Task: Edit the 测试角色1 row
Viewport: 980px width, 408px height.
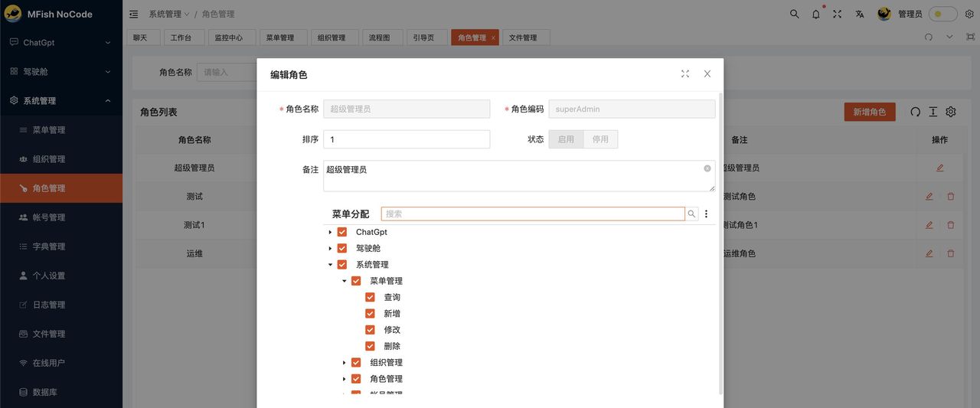Action: coord(929,225)
